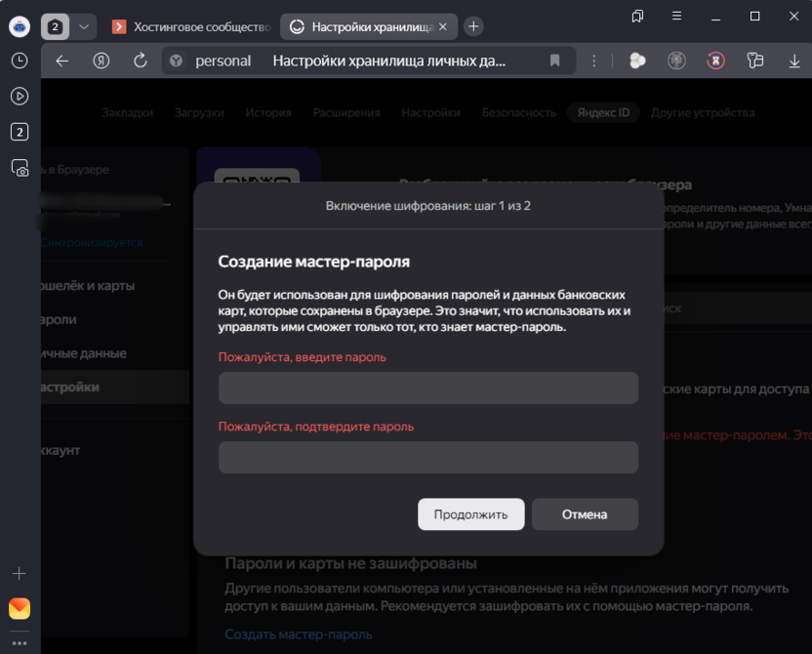Open the Закладки section

coord(128,112)
